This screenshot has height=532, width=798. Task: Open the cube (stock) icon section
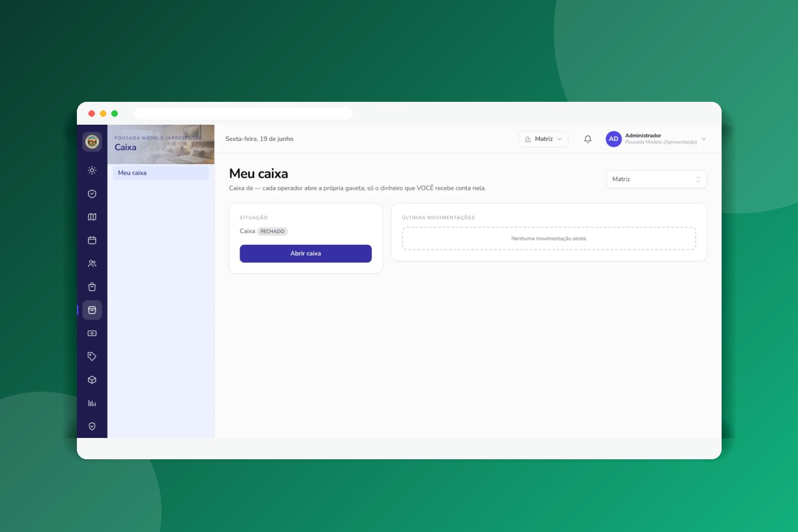click(92, 380)
